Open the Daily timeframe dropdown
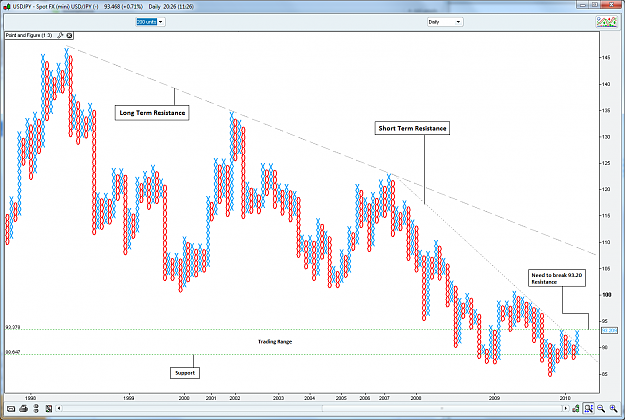 coord(445,22)
